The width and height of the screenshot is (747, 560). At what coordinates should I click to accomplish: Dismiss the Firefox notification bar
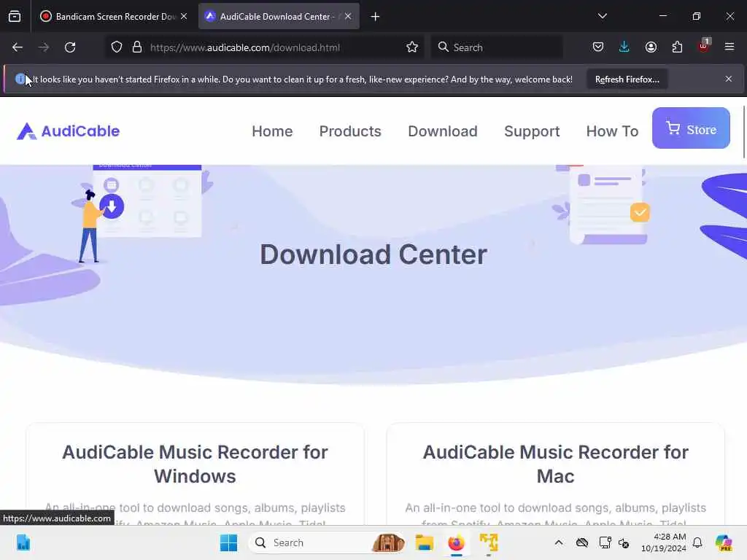click(729, 79)
